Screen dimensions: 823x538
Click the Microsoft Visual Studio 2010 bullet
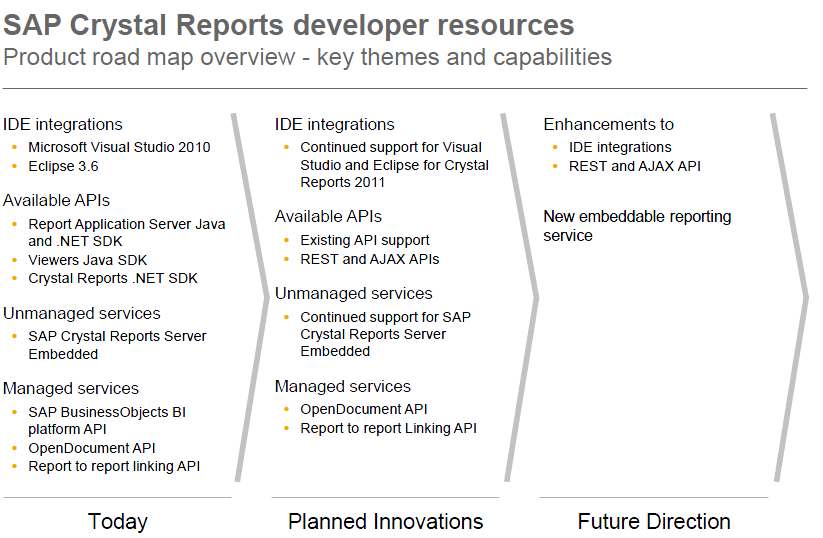(119, 147)
